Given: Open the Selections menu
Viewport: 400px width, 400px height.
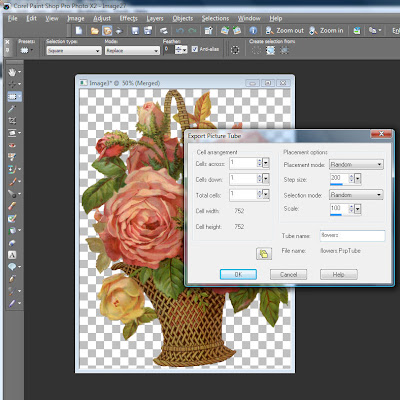Looking at the screenshot, I should click(x=215, y=18).
